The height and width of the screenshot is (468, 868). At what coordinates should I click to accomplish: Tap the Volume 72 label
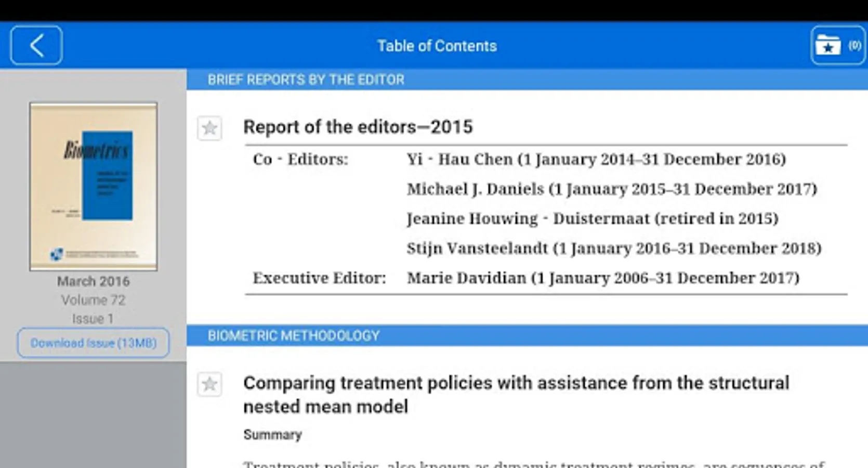94,300
